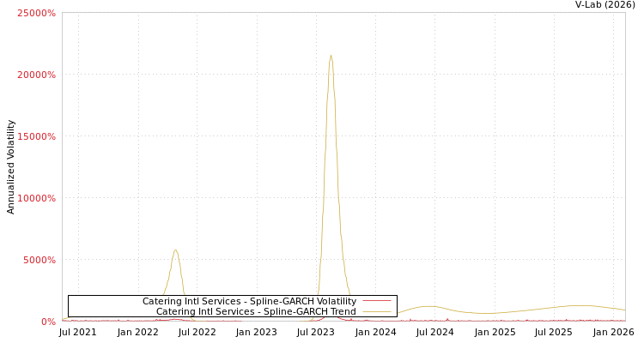Image resolution: width=644 pixels, height=343 pixels.
Task: Click the Jan 2024 x-axis label
Action: pos(376,332)
